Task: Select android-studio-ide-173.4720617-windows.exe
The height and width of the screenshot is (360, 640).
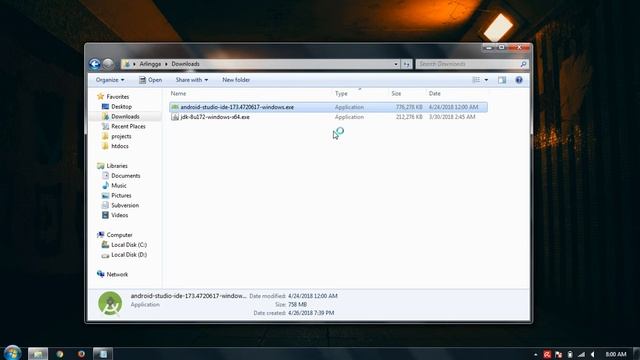Action: [x=237, y=107]
